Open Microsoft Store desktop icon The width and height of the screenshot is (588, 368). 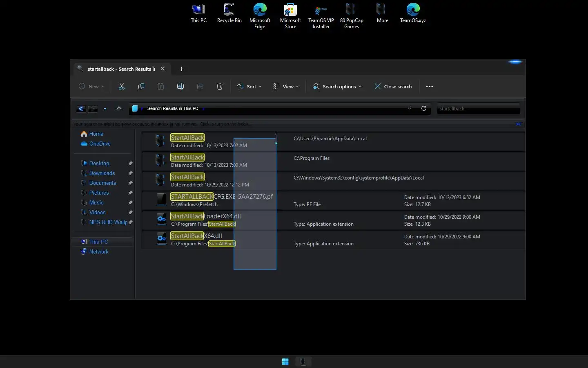point(290,16)
